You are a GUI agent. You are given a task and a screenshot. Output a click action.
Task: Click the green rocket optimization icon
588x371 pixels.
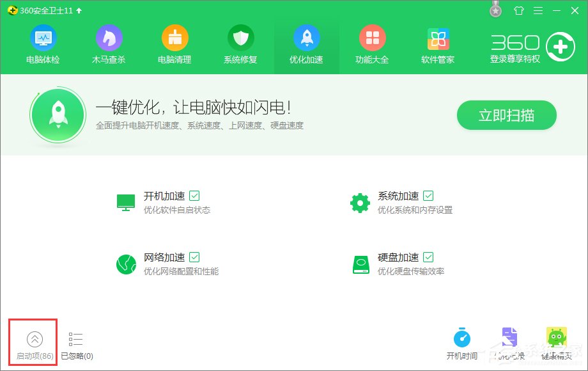(58, 115)
